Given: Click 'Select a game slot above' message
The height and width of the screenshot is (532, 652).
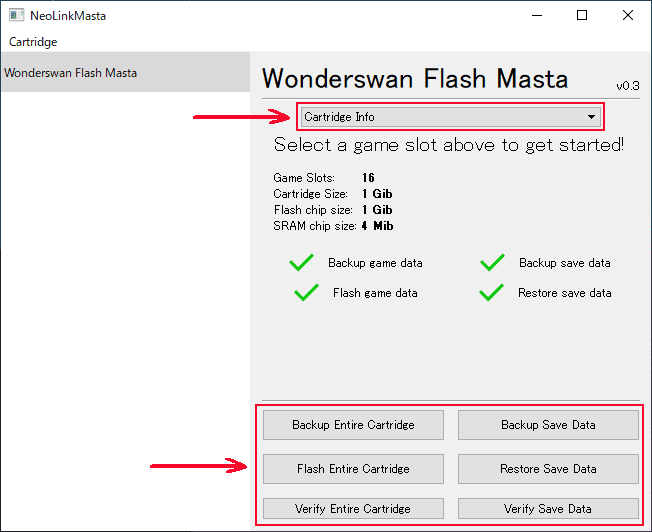Looking at the screenshot, I should [449, 145].
